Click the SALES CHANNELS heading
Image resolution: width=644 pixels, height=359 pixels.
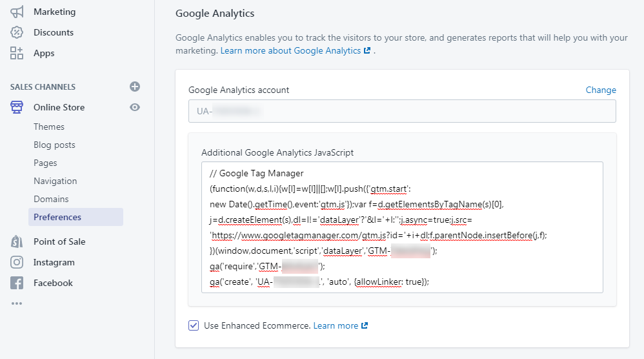43,87
